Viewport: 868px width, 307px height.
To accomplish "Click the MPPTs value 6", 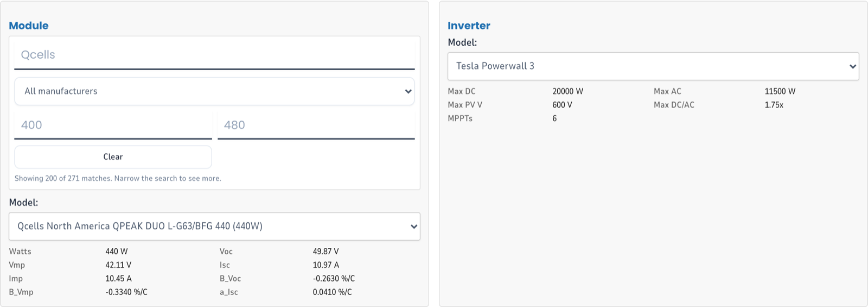I will click(x=554, y=118).
